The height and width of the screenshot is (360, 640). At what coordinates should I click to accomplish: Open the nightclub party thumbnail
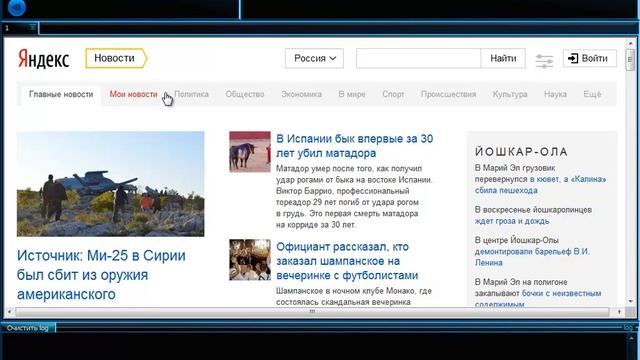[x=250, y=260]
